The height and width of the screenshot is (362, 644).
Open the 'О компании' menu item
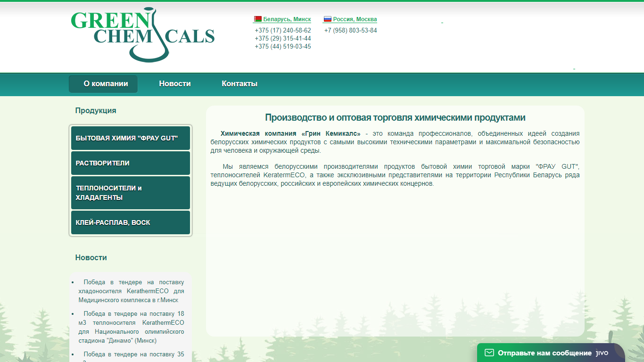pos(103,84)
